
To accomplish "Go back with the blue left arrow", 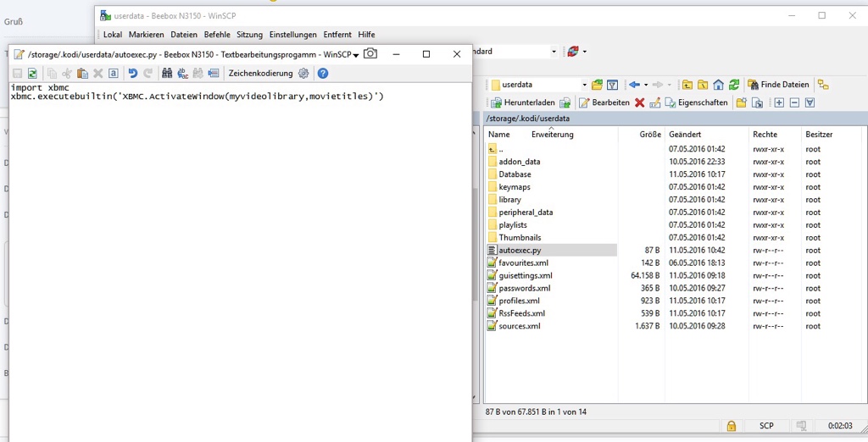I will [634, 85].
